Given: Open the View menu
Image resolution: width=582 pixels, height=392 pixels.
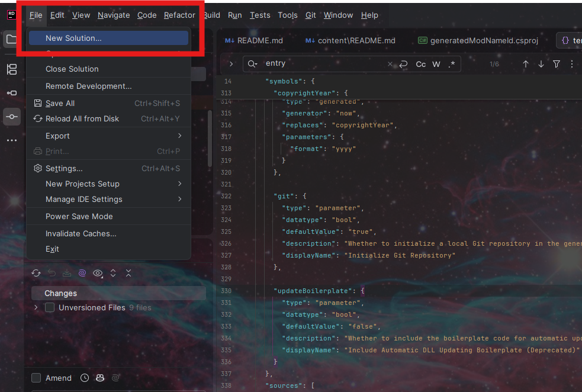Looking at the screenshot, I should tap(81, 15).
